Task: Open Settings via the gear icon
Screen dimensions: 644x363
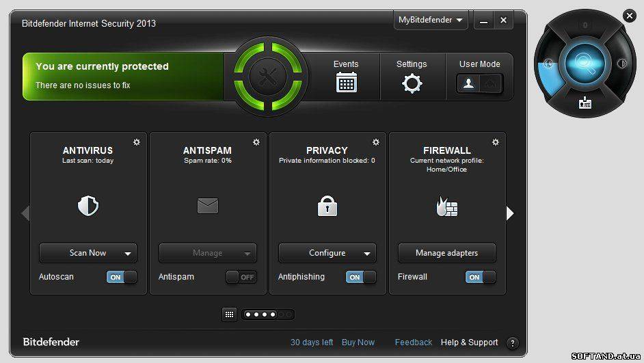Action: [x=412, y=83]
